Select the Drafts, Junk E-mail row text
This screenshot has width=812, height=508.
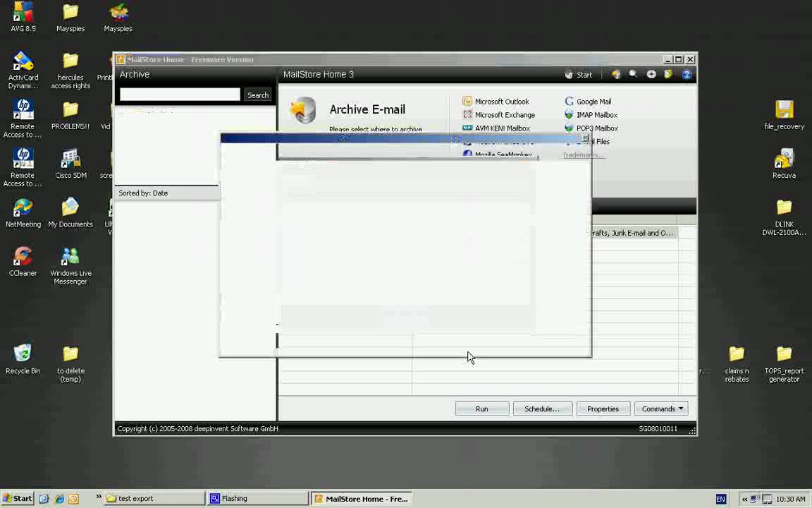point(632,234)
